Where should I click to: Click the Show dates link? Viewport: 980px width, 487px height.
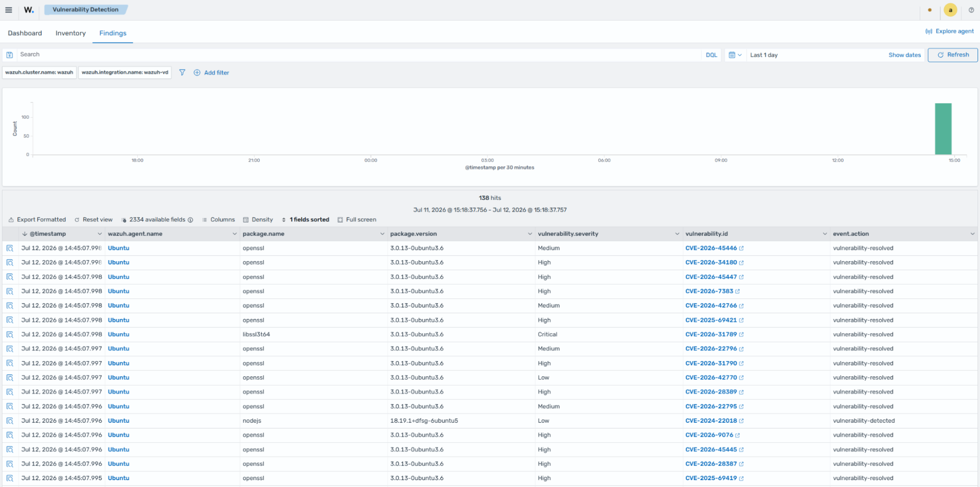pos(905,55)
